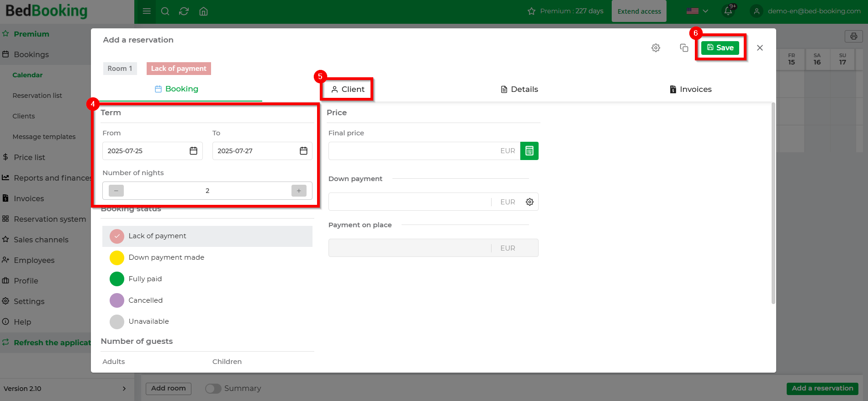Open the language flag dropdown
The width and height of the screenshot is (868, 401).
(x=697, y=11)
